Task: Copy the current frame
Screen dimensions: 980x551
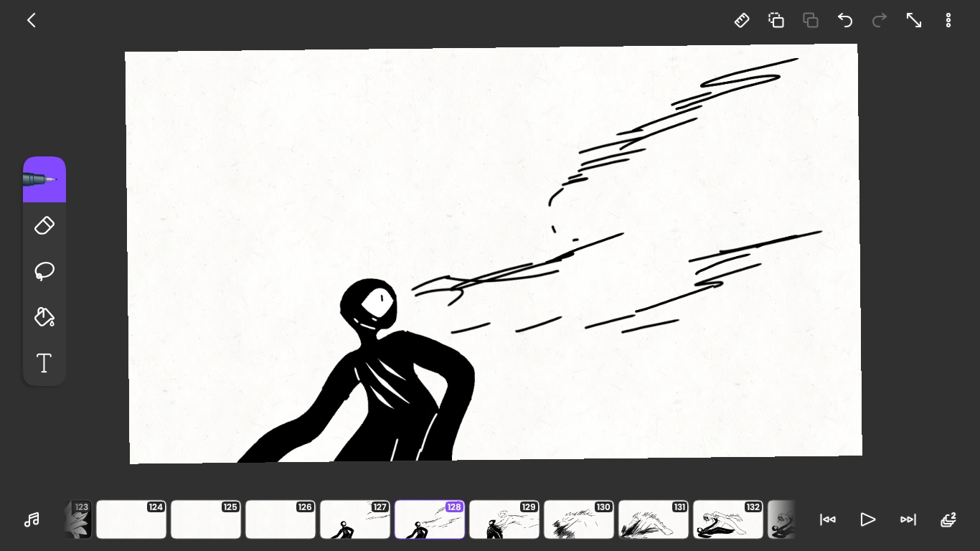Action: pyautogui.click(x=776, y=20)
